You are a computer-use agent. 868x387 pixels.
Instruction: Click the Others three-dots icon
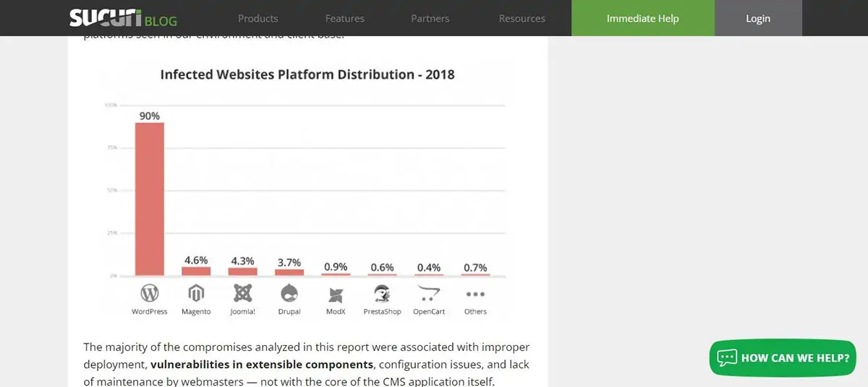(475, 294)
